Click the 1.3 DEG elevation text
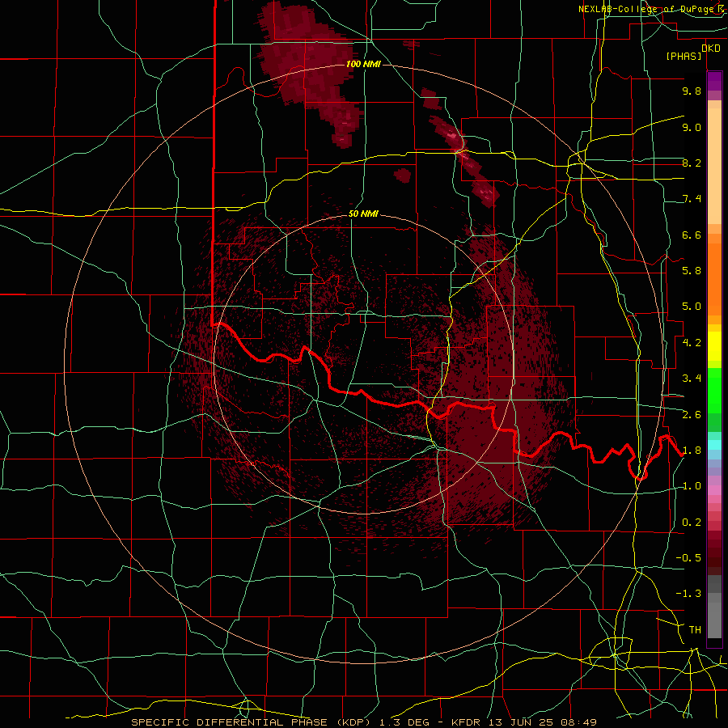 [x=404, y=722]
